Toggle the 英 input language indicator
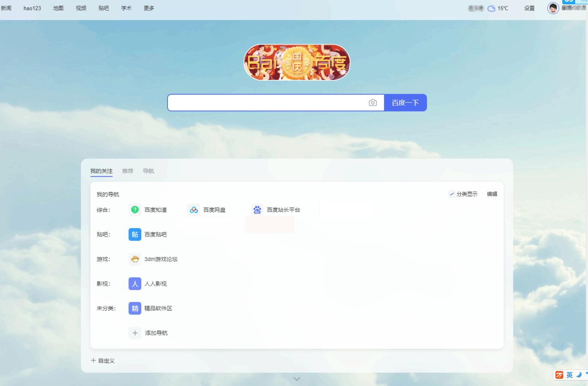 [570, 375]
